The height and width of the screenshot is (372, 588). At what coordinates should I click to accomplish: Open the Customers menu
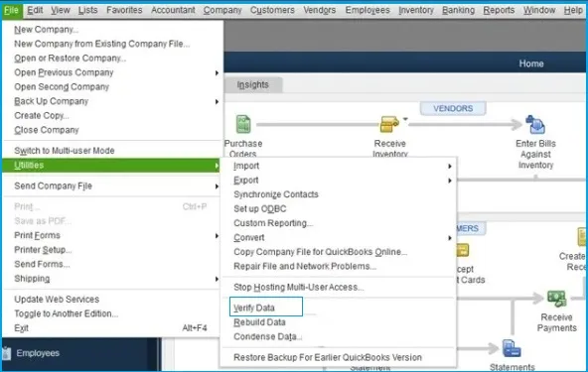pos(272,10)
